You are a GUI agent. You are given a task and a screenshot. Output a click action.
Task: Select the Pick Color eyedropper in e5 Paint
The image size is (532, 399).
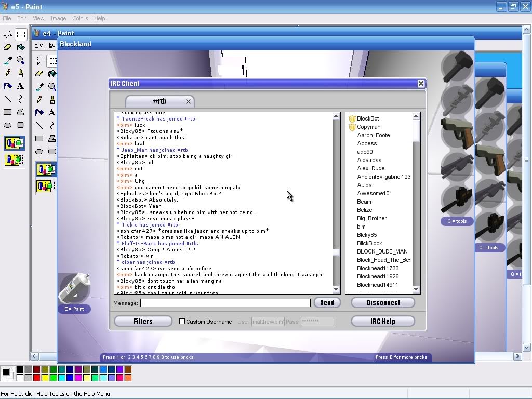[7, 60]
